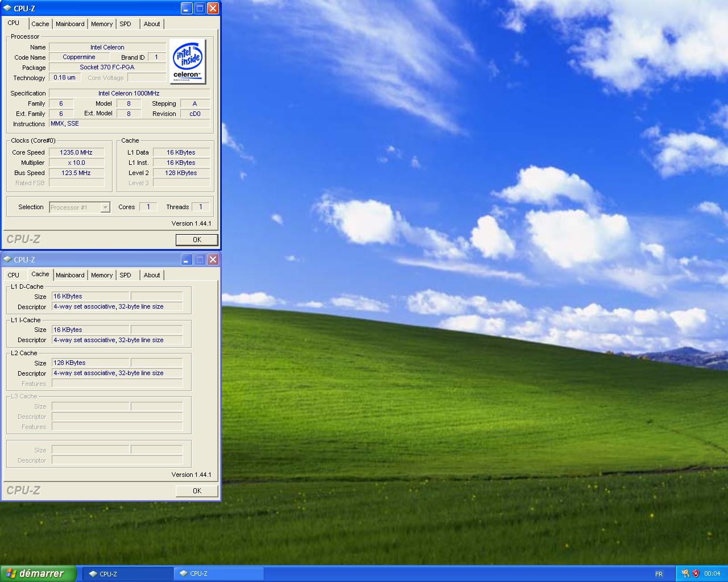The image size is (728, 582).
Task: Click the Revision value cD0
Action: point(195,114)
